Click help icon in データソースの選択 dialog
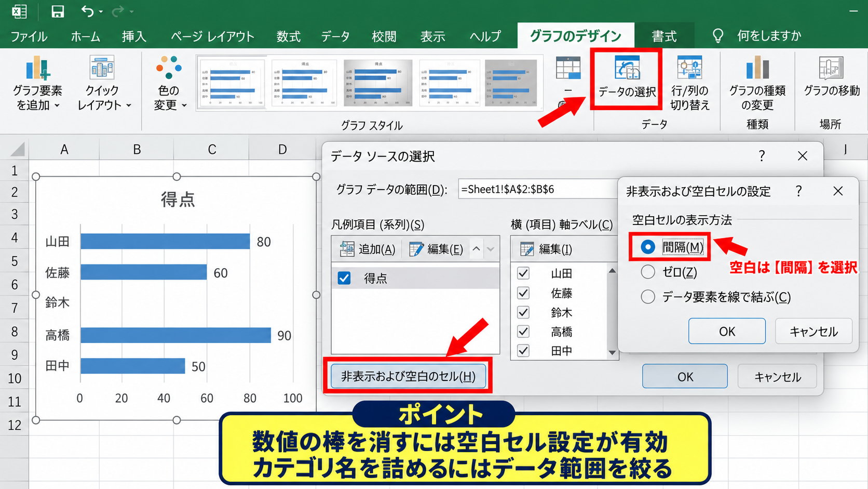Screen dimensions: 868x489 coord(762,156)
